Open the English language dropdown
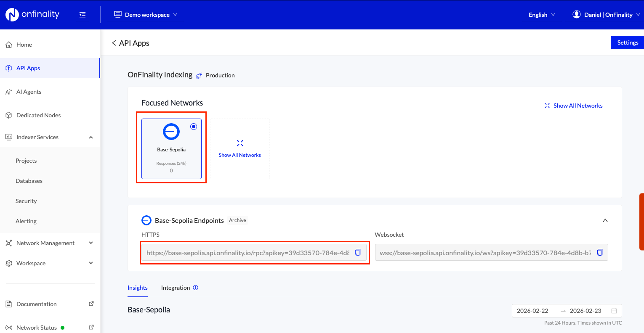 pyautogui.click(x=541, y=14)
